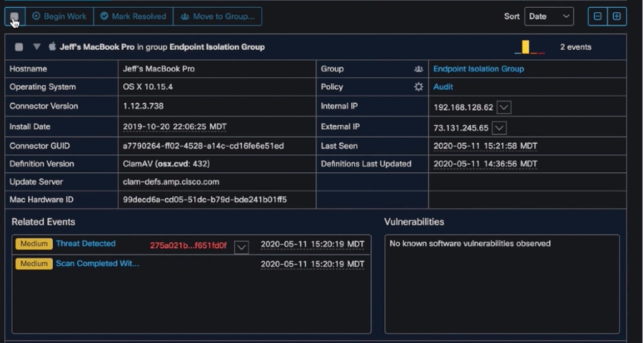Click the policy gear icon
The image size is (644, 343).
[418, 86]
